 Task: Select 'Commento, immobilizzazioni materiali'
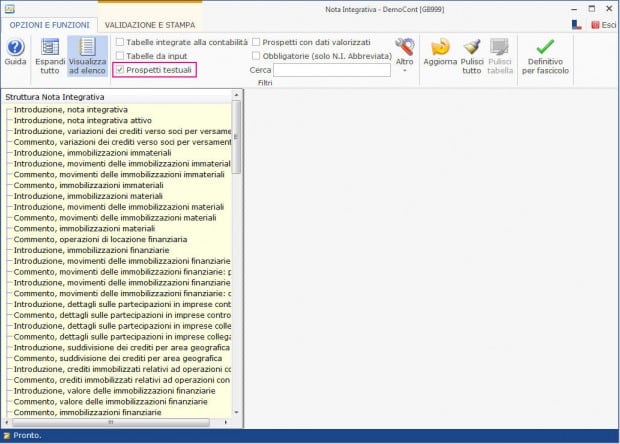pos(84,229)
